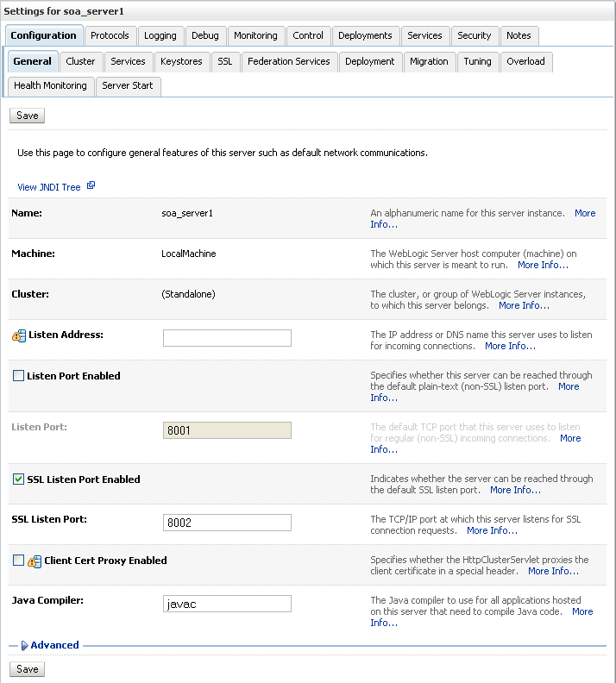
Task: Click the Client Cert Proxy warning icon
Action: [35, 561]
